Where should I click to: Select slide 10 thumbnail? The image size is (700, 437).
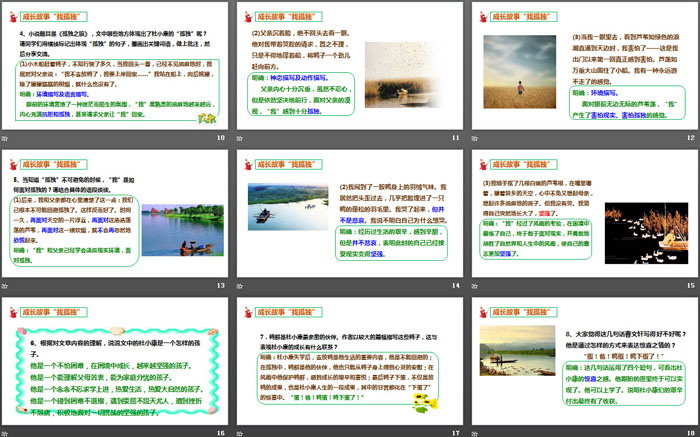coord(115,66)
